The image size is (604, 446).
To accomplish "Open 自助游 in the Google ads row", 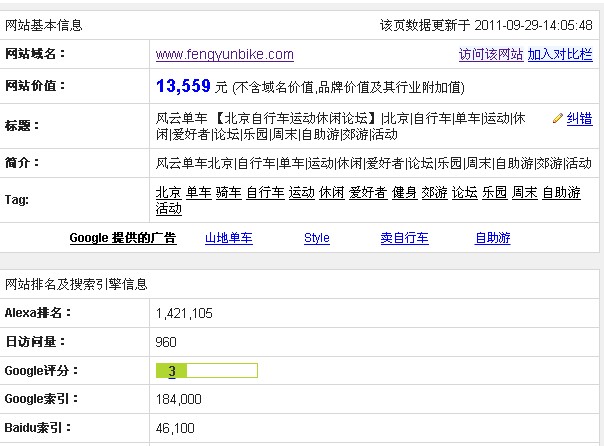I will [x=492, y=238].
